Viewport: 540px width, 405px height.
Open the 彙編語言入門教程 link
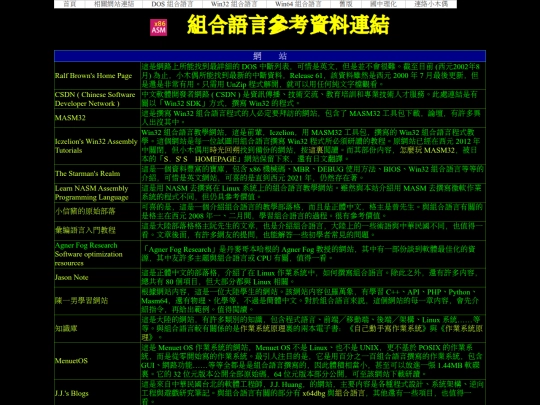pyautogui.click(x=85, y=230)
